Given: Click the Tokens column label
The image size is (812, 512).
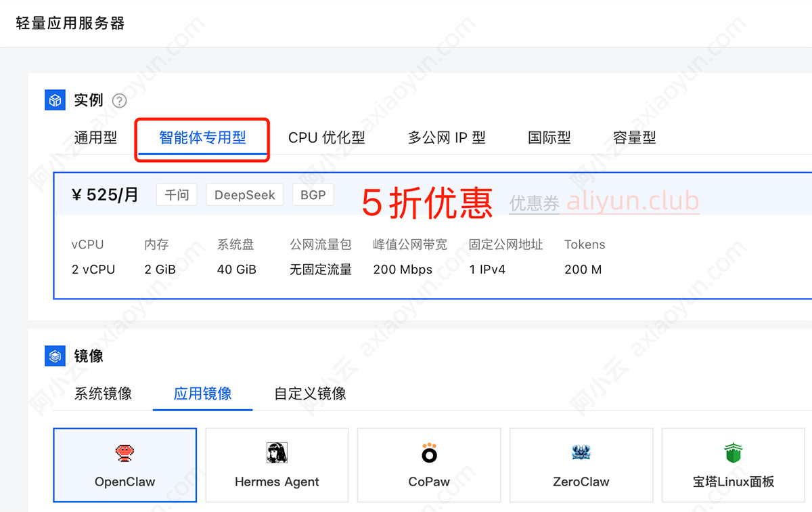Looking at the screenshot, I should pyautogui.click(x=585, y=244).
